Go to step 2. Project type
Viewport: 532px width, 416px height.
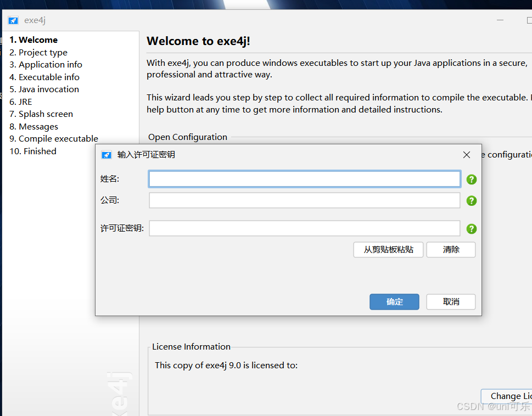(x=38, y=53)
